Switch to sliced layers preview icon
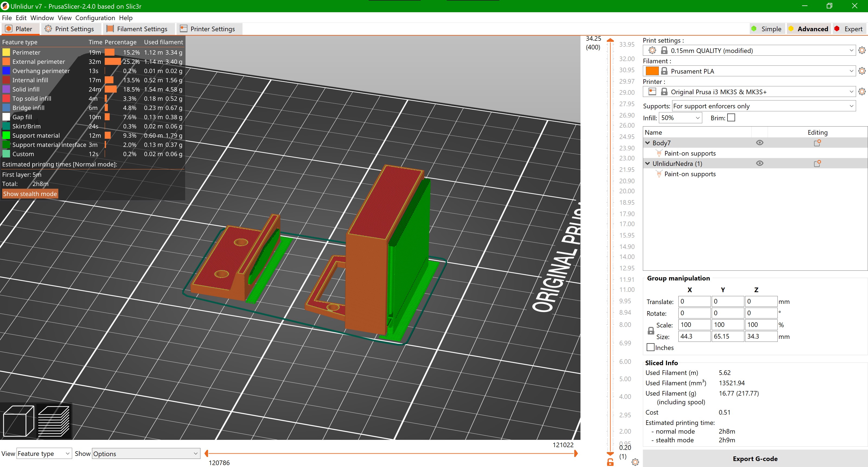868x467 pixels. pos(54,421)
